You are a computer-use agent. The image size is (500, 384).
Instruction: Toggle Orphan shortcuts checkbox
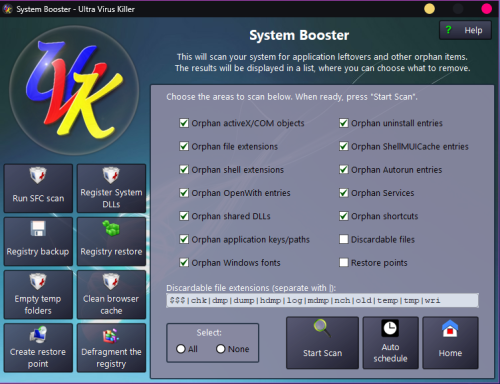[x=344, y=216]
